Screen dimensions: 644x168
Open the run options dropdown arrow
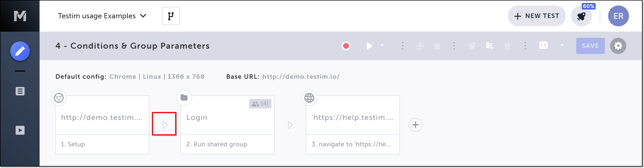pyautogui.click(x=382, y=45)
